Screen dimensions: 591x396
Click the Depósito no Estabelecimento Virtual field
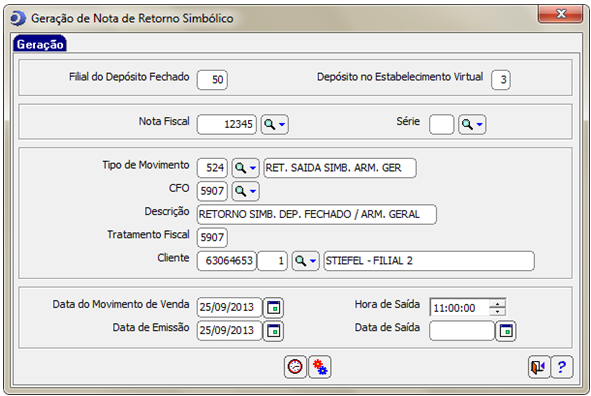point(501,80)
